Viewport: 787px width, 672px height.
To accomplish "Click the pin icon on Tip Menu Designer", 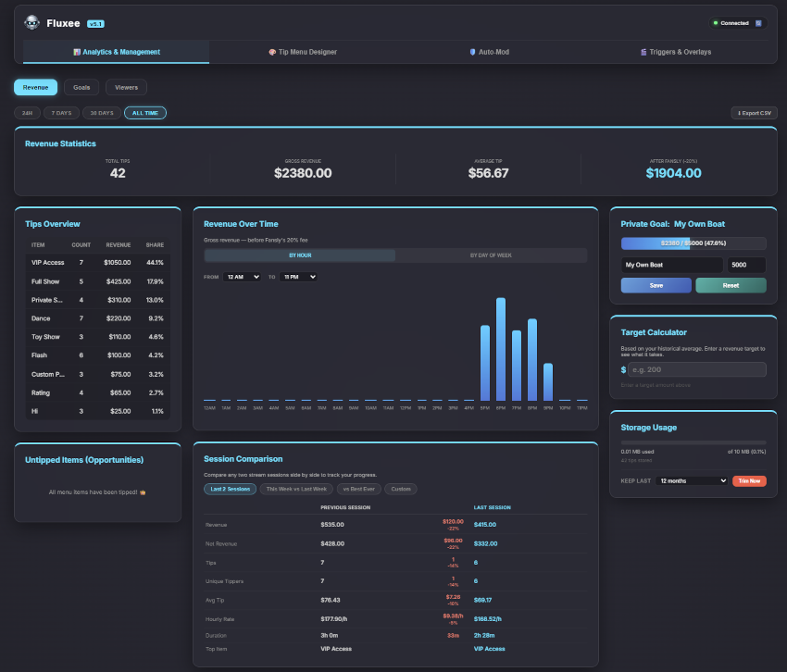I will (271, 53).
